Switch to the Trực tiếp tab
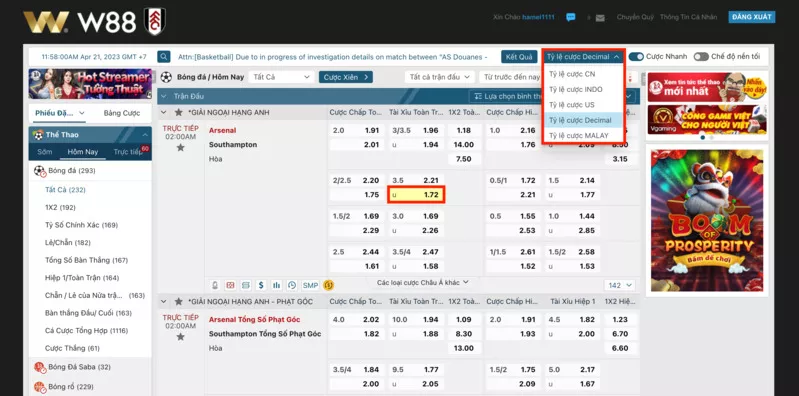The image size is (799, 396). point(127,152)
